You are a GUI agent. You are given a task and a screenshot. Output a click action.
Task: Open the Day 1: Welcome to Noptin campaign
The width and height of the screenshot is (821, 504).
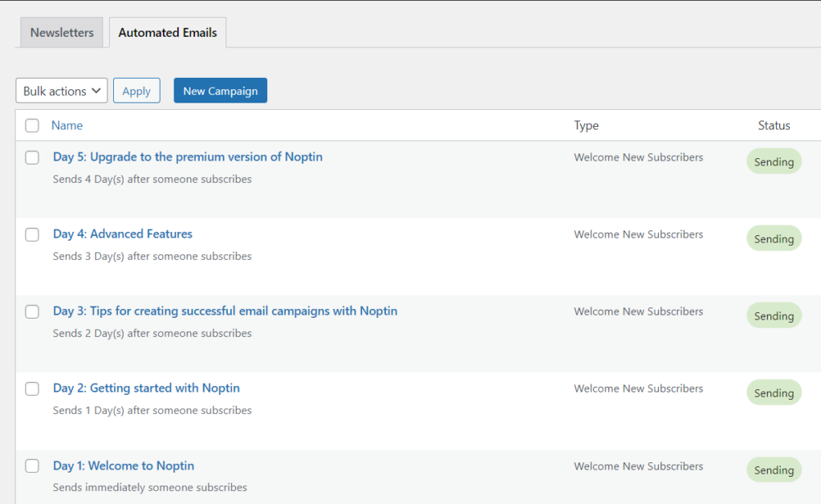(123, 465)
